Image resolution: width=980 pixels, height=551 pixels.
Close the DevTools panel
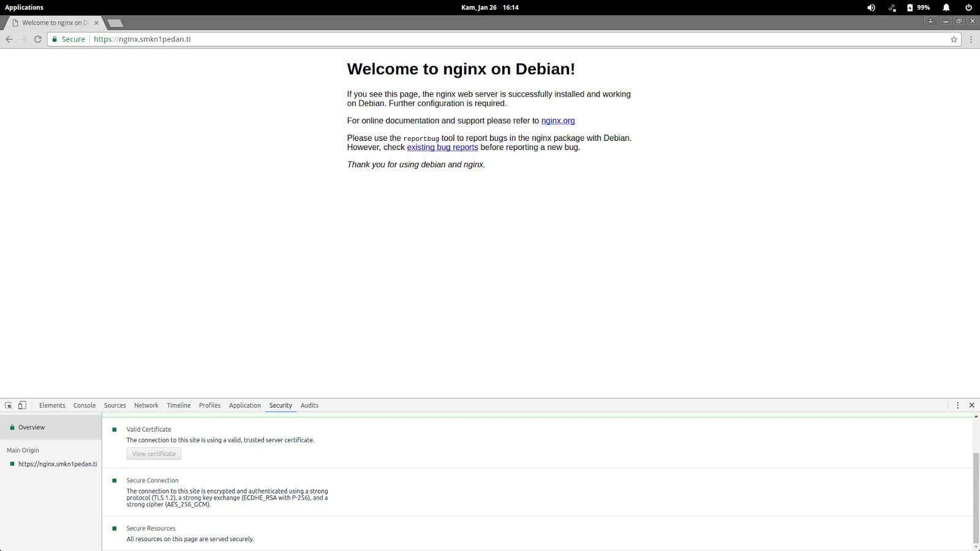pyautogui.click(x=971, y=405)
